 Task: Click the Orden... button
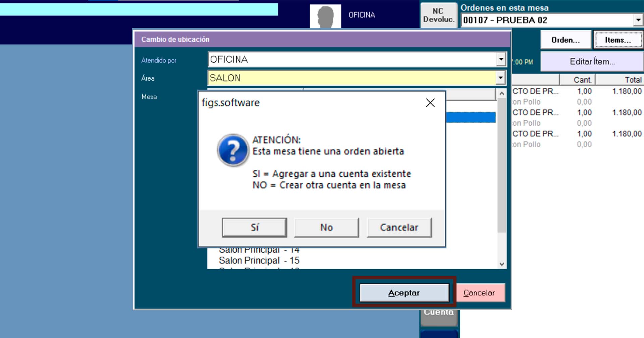pos(566,40)
